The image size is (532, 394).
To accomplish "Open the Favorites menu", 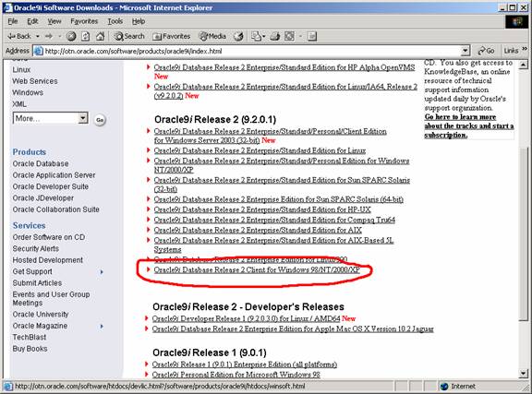I will 84,21.
